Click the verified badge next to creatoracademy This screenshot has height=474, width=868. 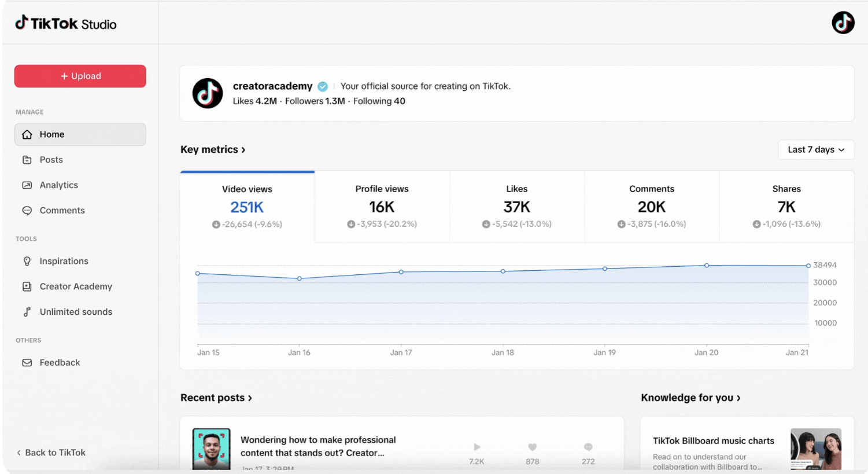pos(323,87)
